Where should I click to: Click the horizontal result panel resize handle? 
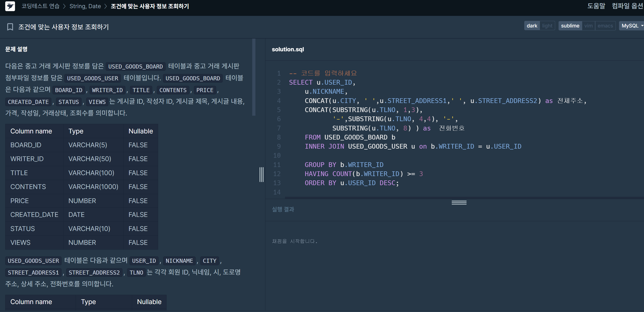[x=459, y=202]
